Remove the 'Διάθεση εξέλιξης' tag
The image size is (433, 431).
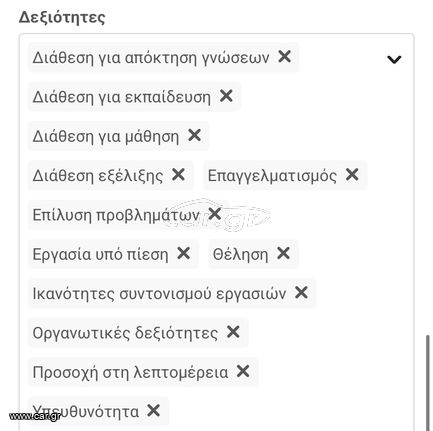click(x=178, y=175)
